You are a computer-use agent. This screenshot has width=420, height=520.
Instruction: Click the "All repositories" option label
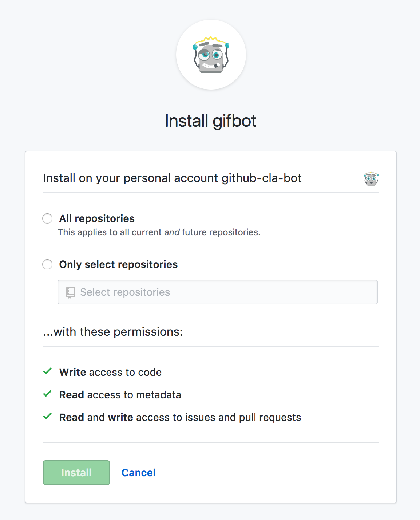[x=97, y=218]
